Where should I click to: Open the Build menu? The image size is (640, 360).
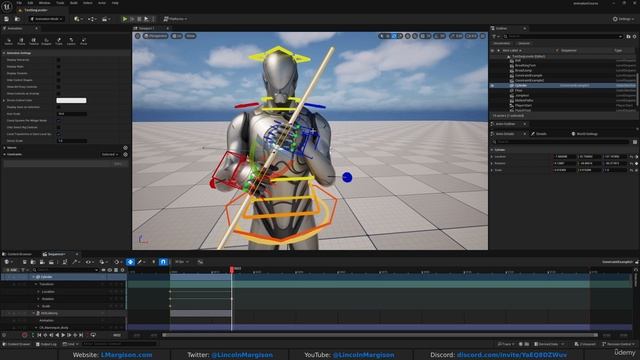pyautogui.click(x=73, y=3)
